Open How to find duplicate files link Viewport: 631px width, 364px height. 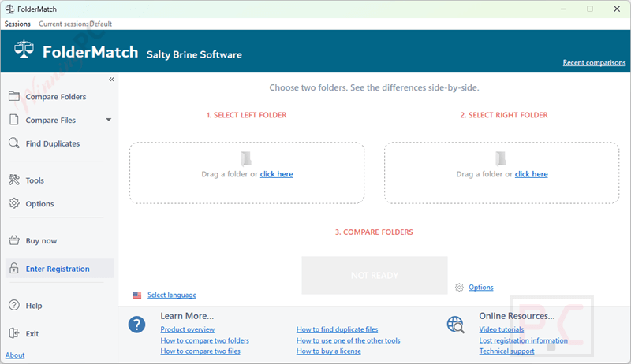point(338,329)
